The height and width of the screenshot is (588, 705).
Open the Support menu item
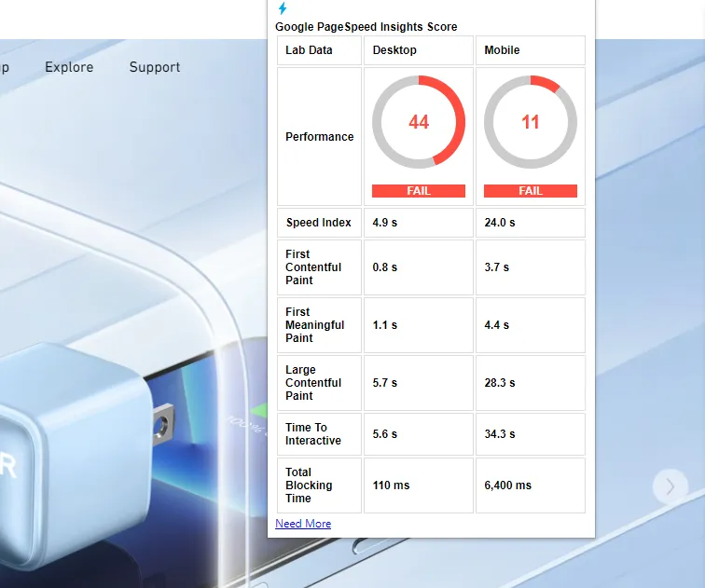(155, 67)
